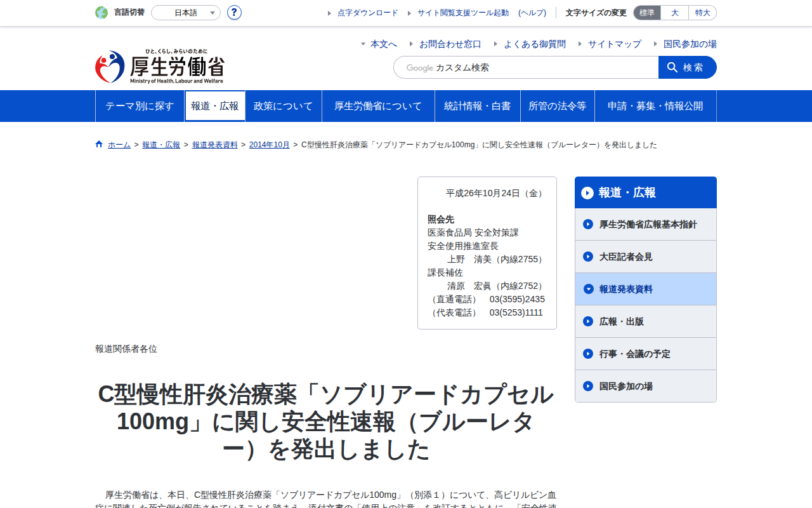Viewport: 812px width, 508px height.
Task: Click the breadcrumb home icon
Action: [x=99, y=144]
